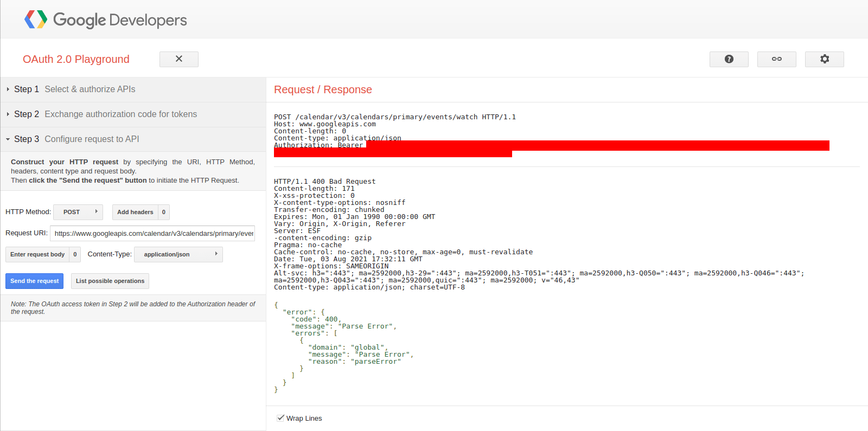
Task: Click the Enter request body button
Action: tap(37, 254)
